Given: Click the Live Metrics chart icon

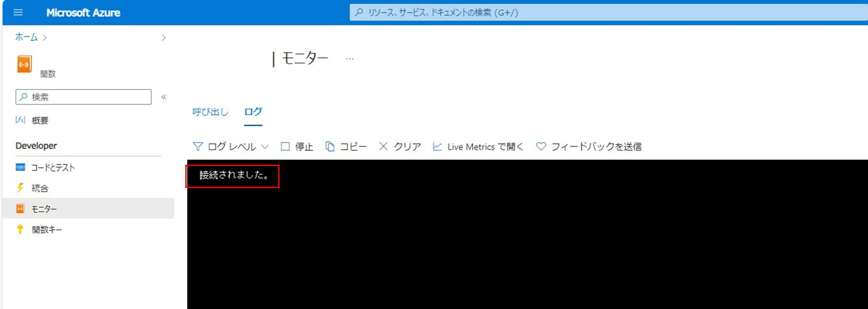Looking at the screenshot, I should coord(437,146).
